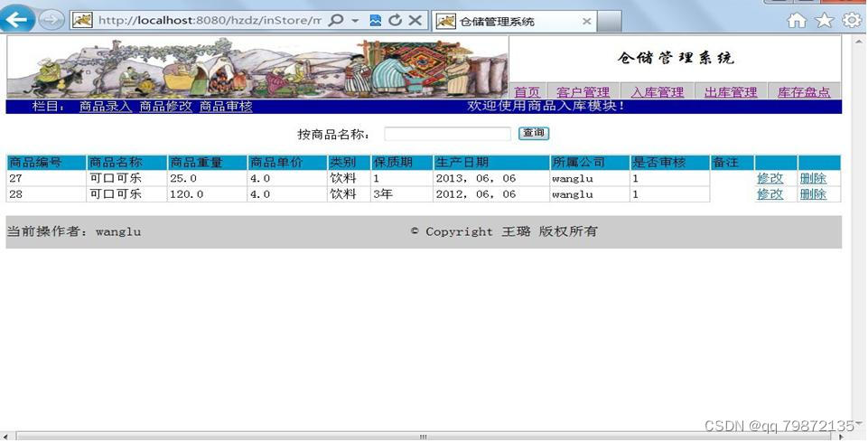Stop loading with the X icon
Screen dimensions: 868x442
pyautogui.click(x=415, y=21)
